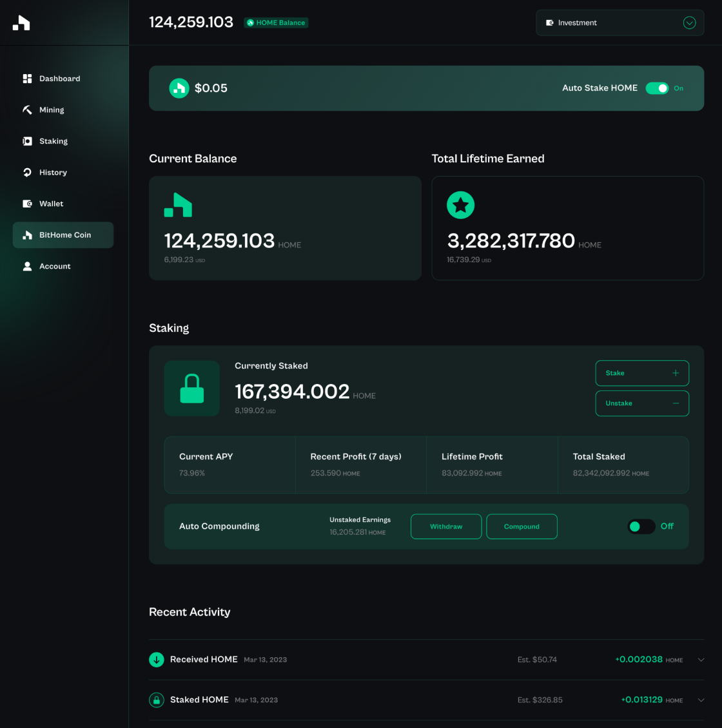Open the BitHome Coin menu item
The image size is (722, 728).
(x=63, y=235)
